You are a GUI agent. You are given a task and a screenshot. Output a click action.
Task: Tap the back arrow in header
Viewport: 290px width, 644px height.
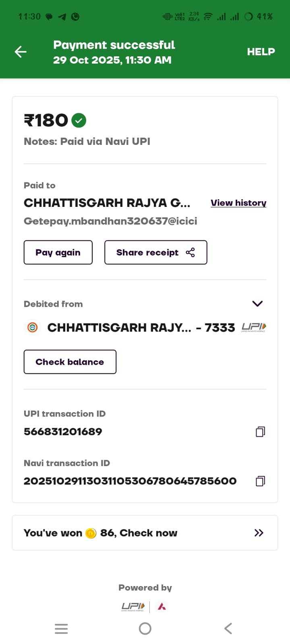tap(21, 52)
